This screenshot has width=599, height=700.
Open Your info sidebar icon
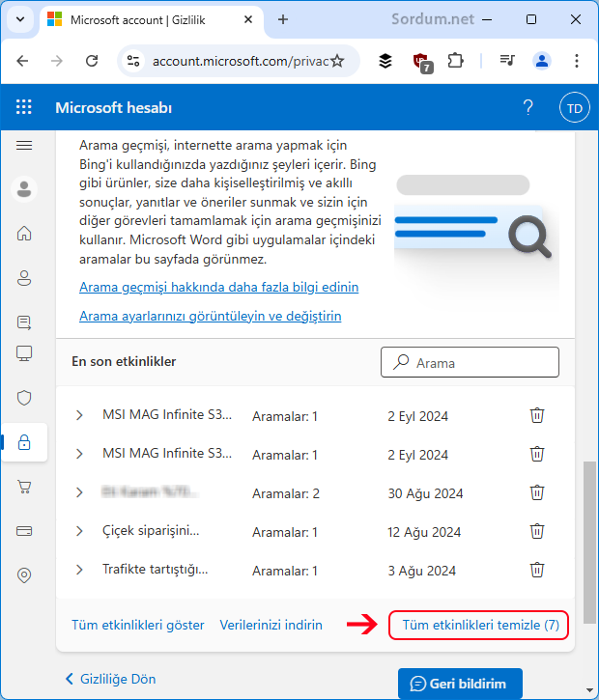click(x=24, y=278)
